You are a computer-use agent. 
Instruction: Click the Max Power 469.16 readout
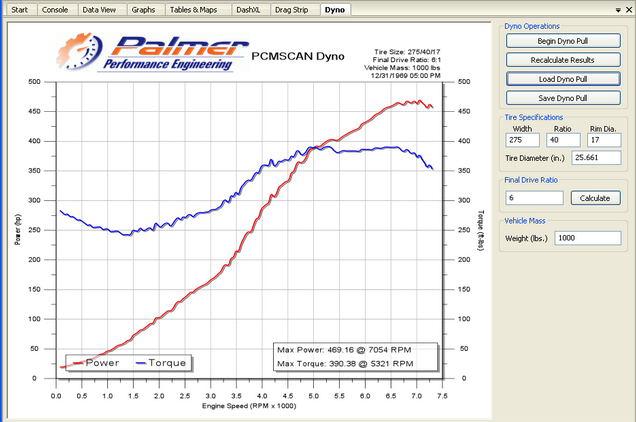[x=344, y=350]
